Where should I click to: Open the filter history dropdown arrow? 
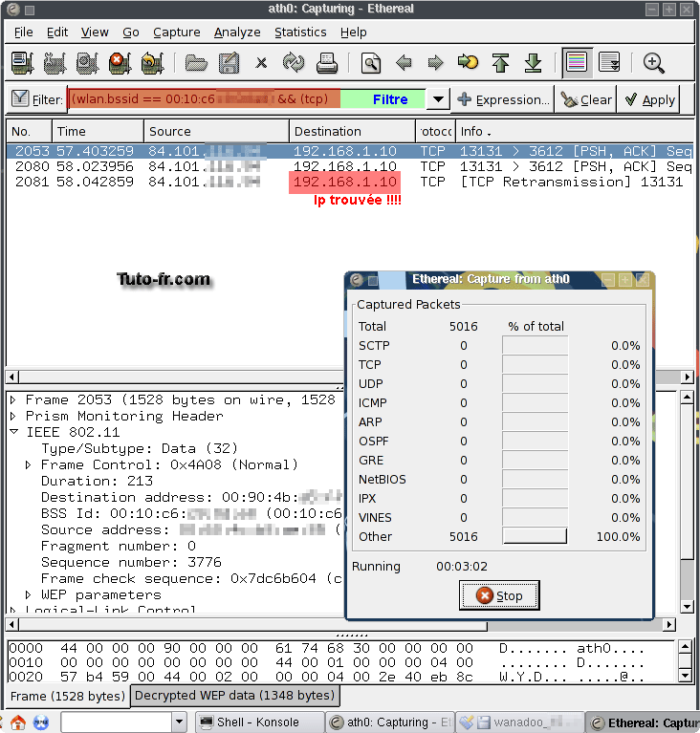pos(438,99)
